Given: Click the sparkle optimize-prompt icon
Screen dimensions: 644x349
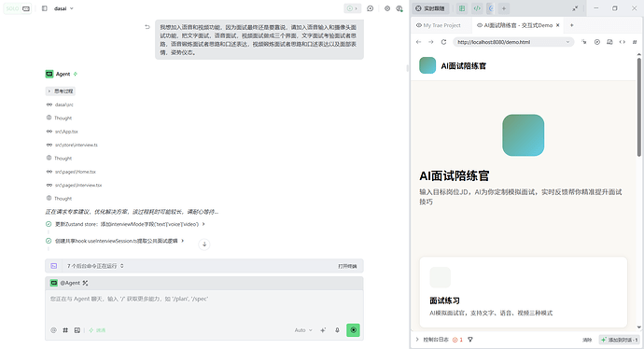Looking at the screenshot, I should [323, 330].
